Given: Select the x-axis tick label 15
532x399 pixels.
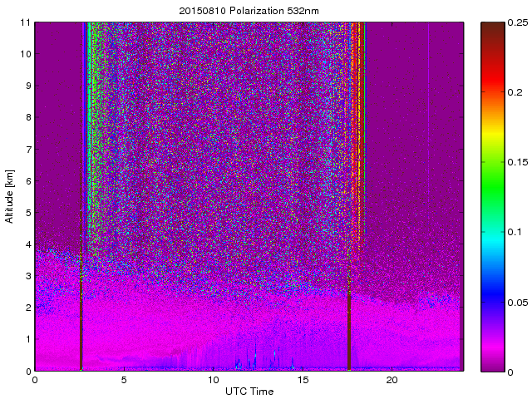Looking at the screenshot, I should pos(303,380).
